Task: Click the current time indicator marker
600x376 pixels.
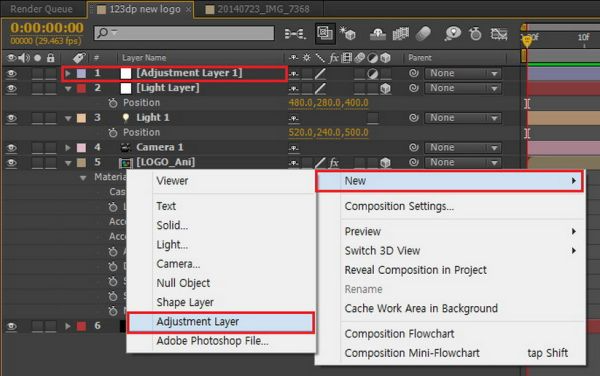Action: 527,40
